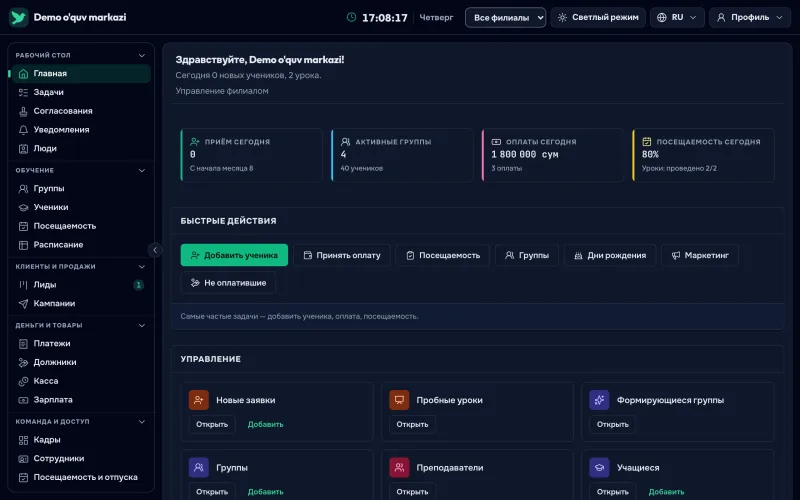Collapse the sidebar with arrow handle

click(x=155, y=250)
